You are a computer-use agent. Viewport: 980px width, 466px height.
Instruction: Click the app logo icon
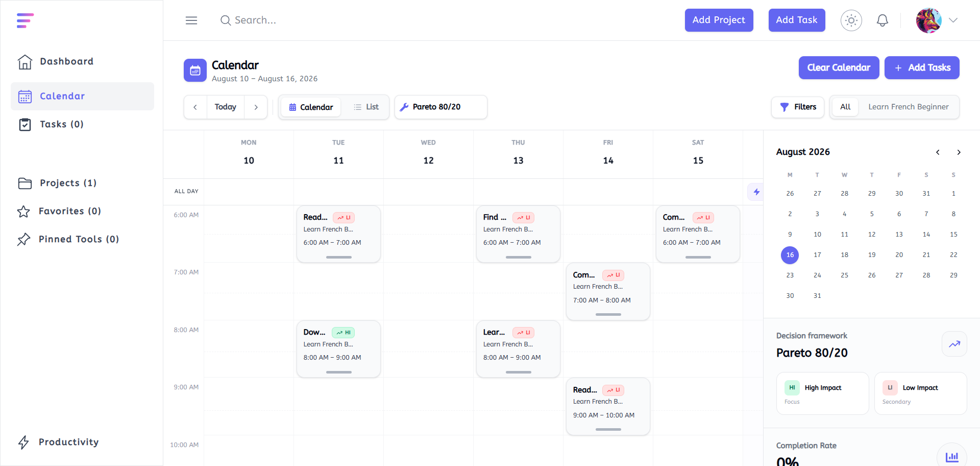[25, 20]
